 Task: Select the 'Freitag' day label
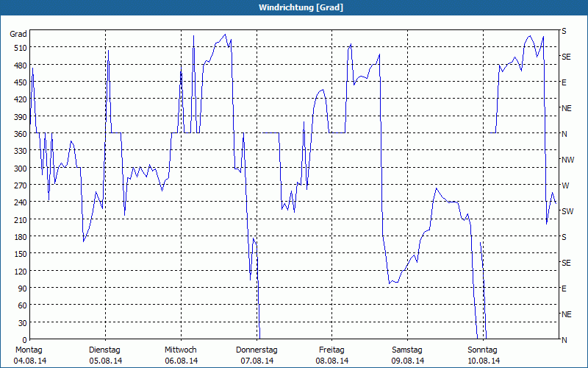(331, 350)
